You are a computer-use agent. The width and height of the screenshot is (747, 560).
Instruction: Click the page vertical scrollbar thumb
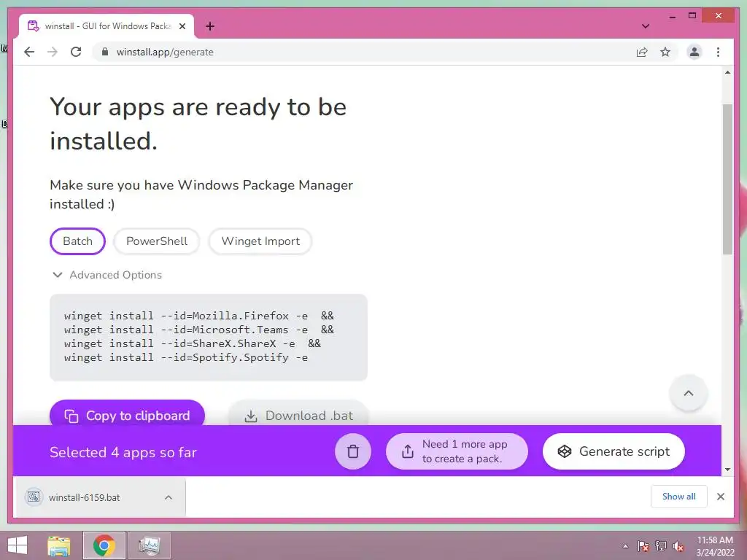pos(727,179)
